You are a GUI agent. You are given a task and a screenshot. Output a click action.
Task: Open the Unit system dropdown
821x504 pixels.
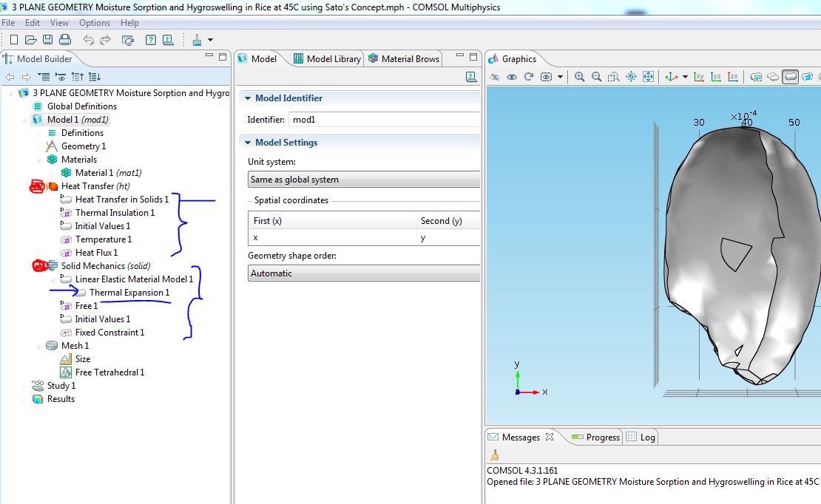(364, 180)
